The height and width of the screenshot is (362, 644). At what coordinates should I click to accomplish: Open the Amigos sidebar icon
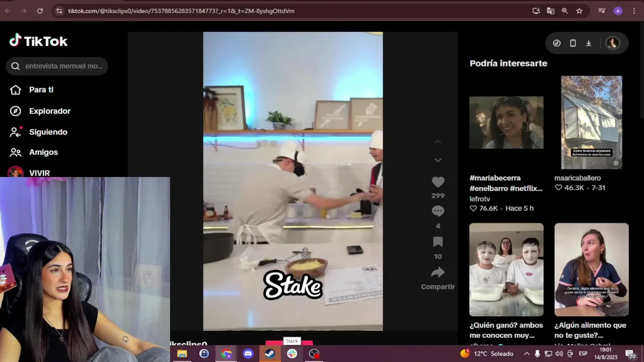pos(16,152)
